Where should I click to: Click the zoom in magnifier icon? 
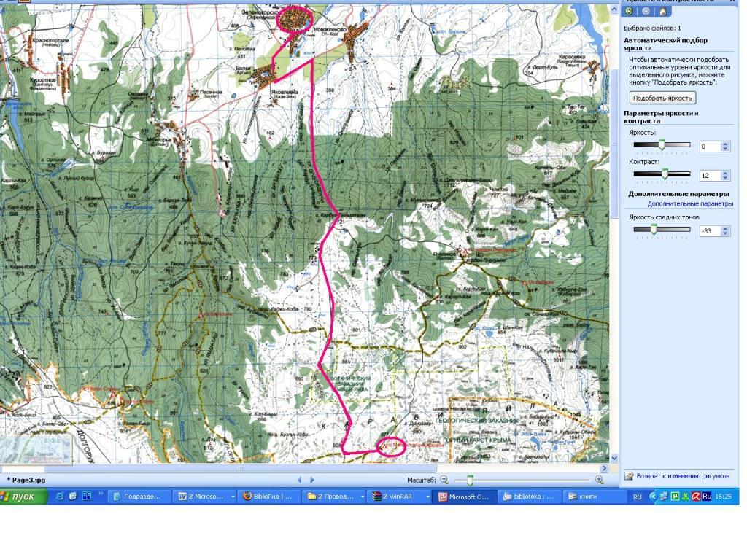pyautogui.click(x=600, y=480)
